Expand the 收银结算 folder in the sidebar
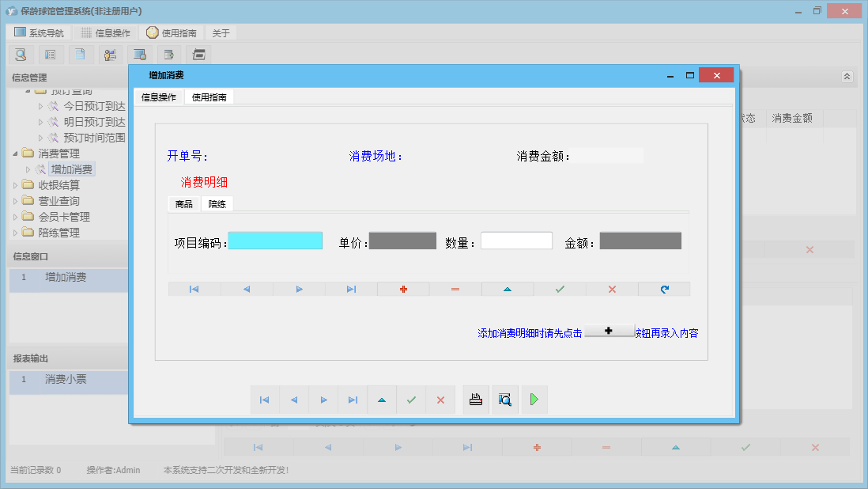Screen dimensions: 868x489 tap(13, 184)
